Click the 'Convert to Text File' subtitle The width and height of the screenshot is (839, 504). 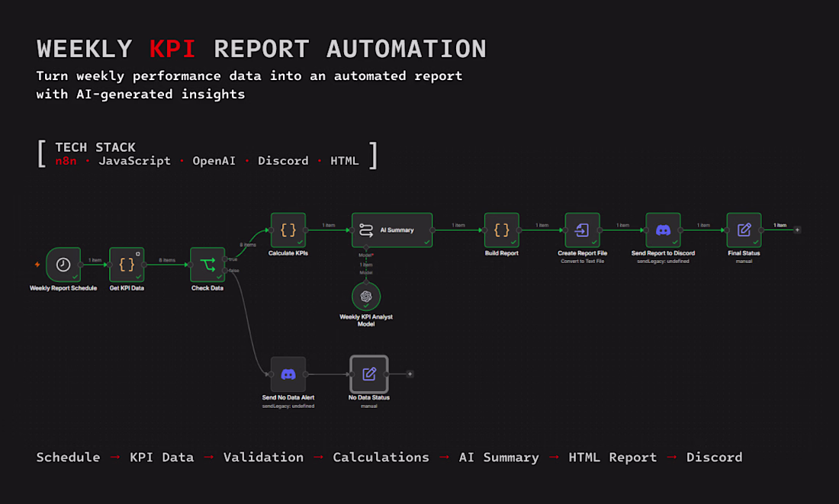point(582,261)
